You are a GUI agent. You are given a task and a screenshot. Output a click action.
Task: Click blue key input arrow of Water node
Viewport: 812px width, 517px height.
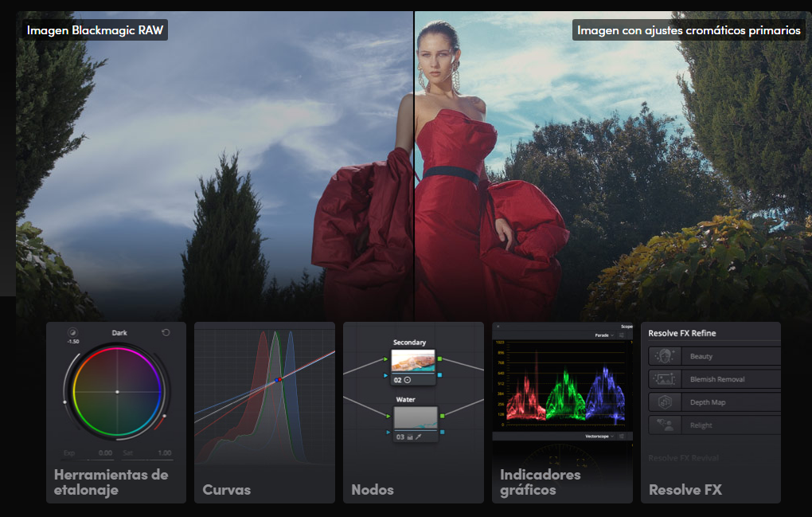(x=388, y=432)
